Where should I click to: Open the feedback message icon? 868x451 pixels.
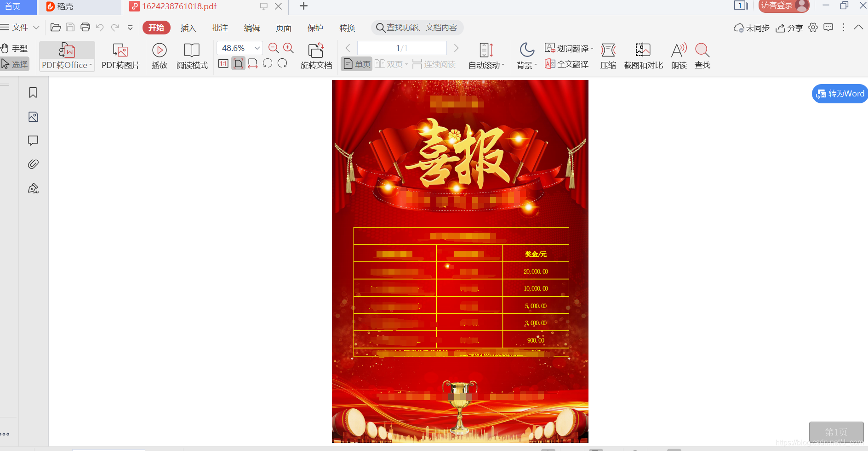coord(828,28)
